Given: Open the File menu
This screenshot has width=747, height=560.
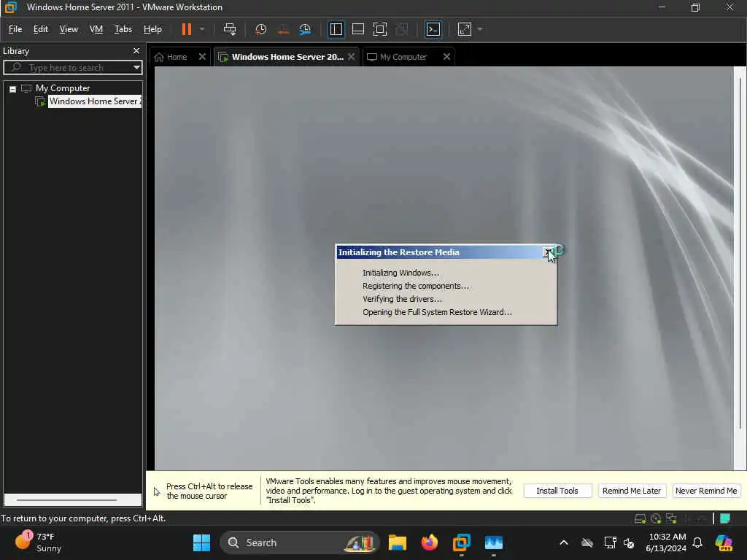Looking at the screenshot, I should click(x=15, y=29).
